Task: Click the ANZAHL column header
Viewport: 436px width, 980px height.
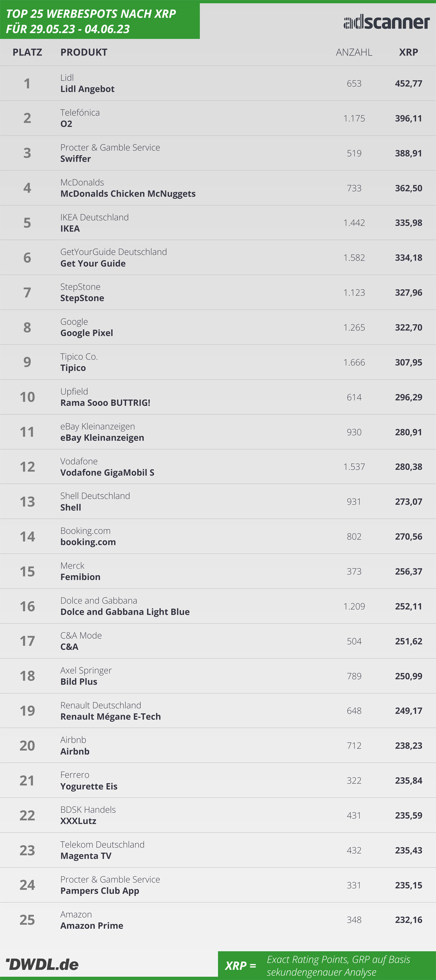Action: pos(354,52)
